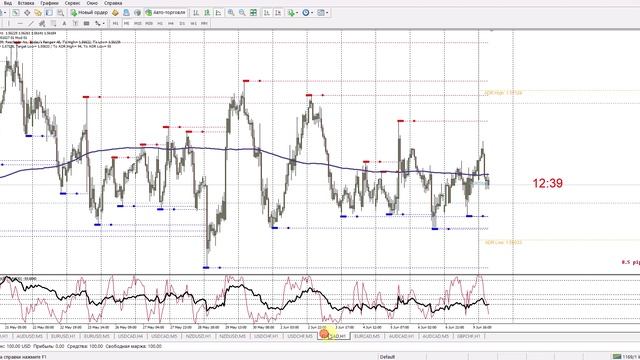The width and height of the screenshot is (640, 360).
Task: Open the New Order window
Action: (x=89, y=13)
